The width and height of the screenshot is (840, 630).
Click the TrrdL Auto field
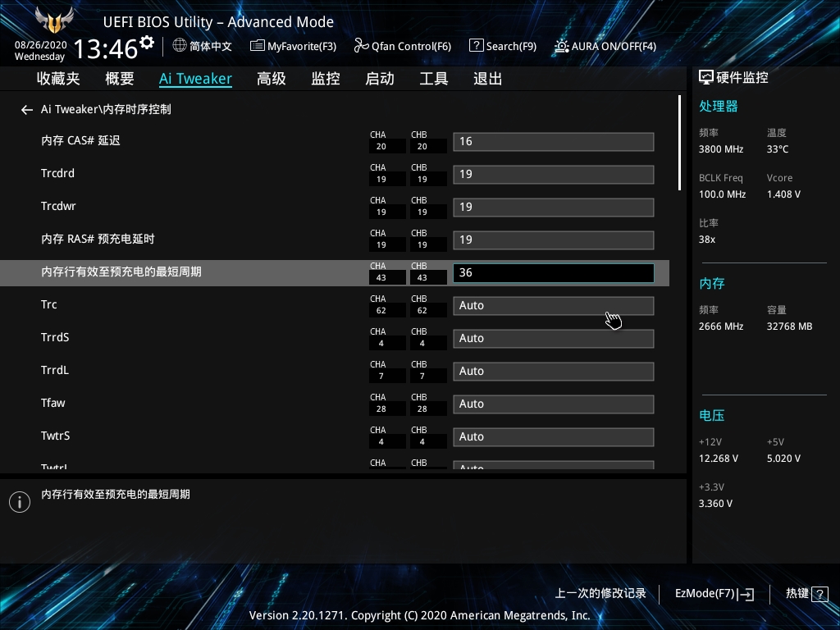554,372
